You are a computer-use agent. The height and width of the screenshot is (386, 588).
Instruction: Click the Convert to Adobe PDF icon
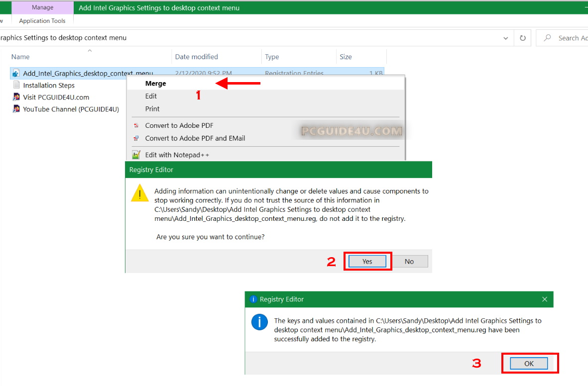click(x=136, y=126)
